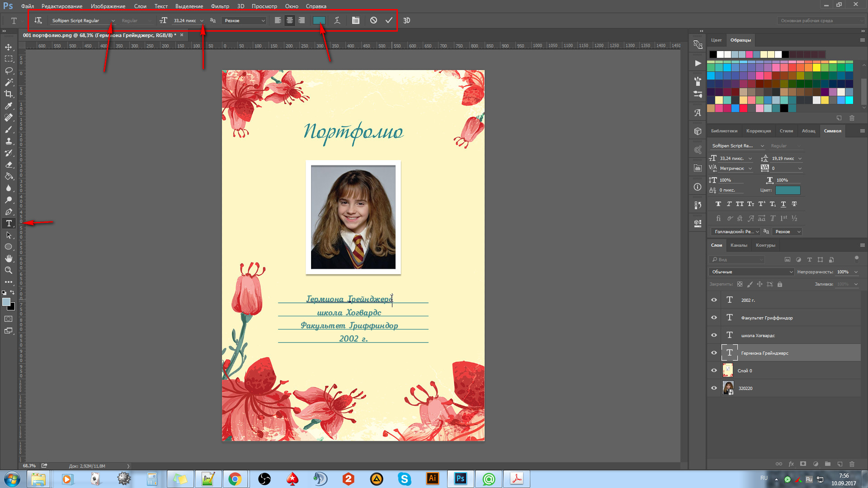
Task: Select the Crop tool
Action: 9,94
